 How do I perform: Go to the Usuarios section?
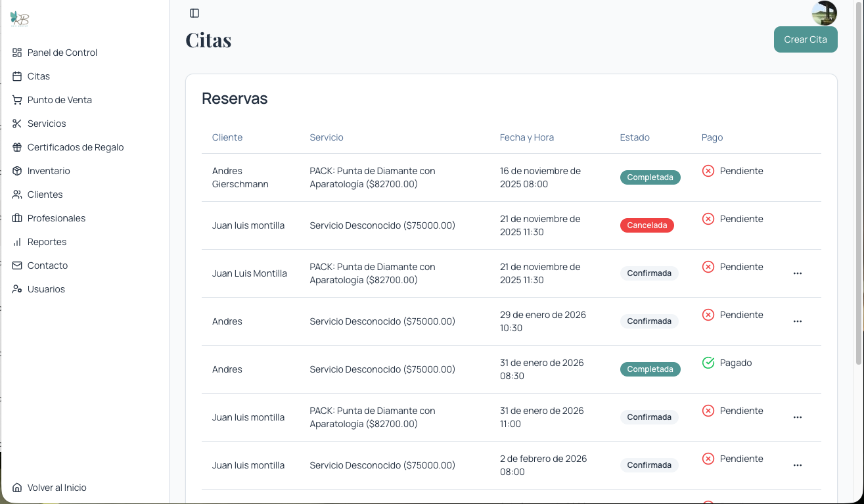pos(46,289)
